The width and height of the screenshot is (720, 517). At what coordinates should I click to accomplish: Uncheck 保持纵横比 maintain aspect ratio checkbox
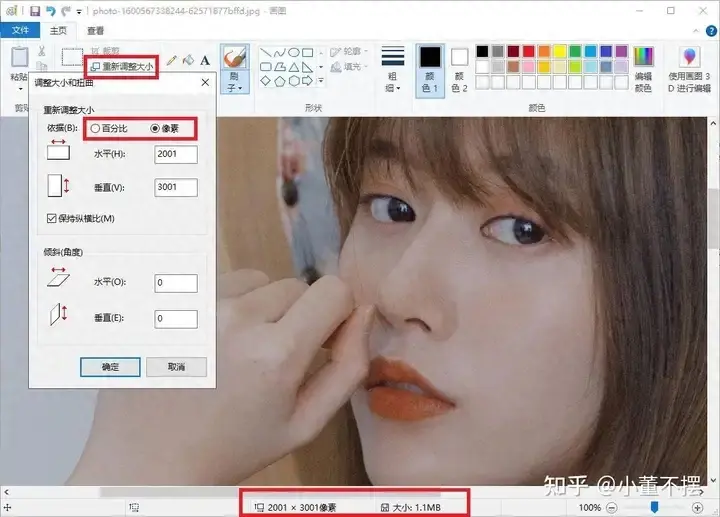(52, 218)
